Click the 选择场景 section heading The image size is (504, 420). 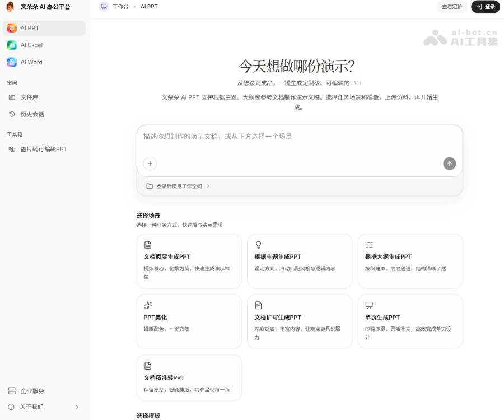point(148,216)
